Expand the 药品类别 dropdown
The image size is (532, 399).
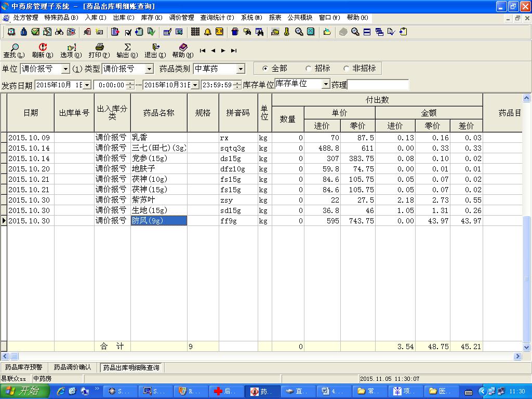[241, 69]
